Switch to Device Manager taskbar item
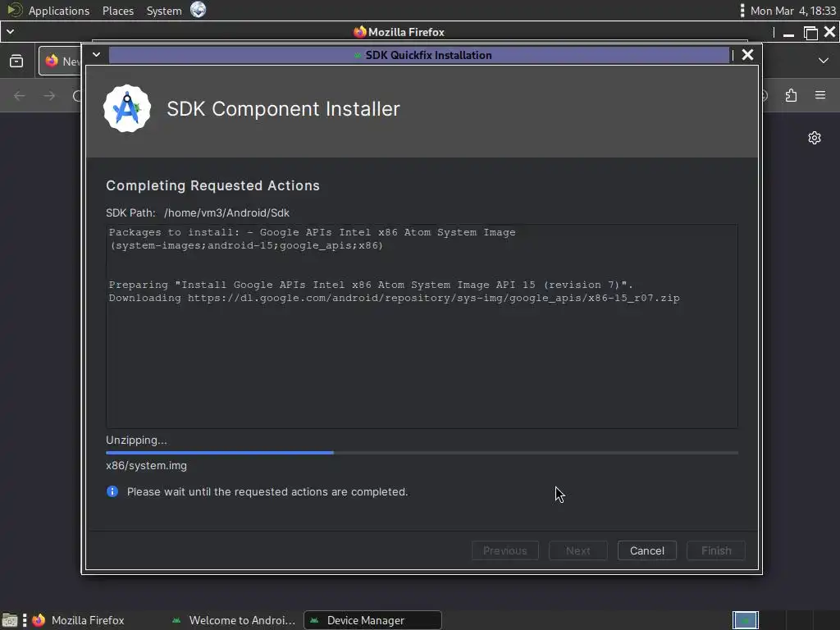The height and width of the screenshot is (630, 840). coord(373,620)
